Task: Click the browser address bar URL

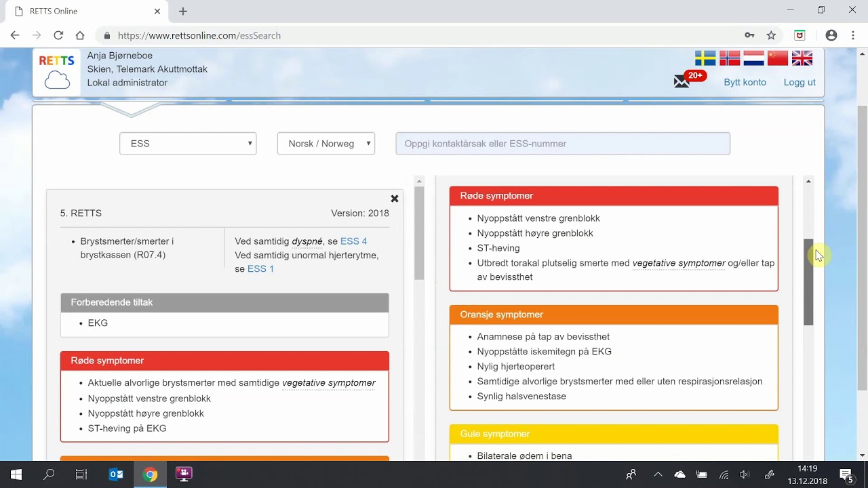Action: click(x=199, y=35)
